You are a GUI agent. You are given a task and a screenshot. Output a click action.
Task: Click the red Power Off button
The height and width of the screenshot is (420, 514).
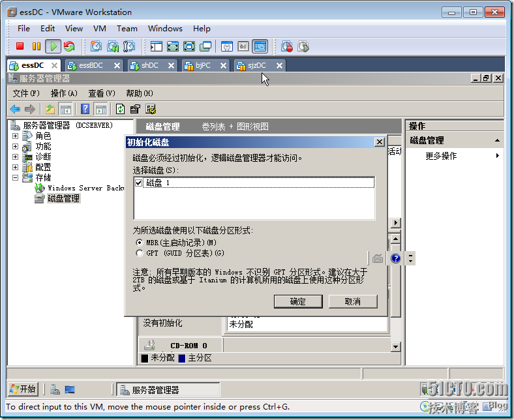pos(20,46)
